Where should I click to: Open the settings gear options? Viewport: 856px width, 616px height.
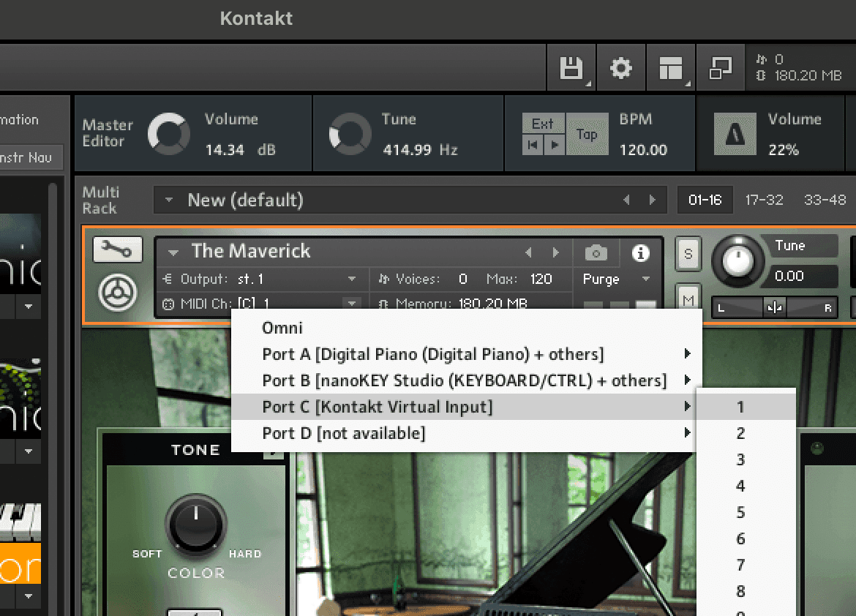click(621, 69)
